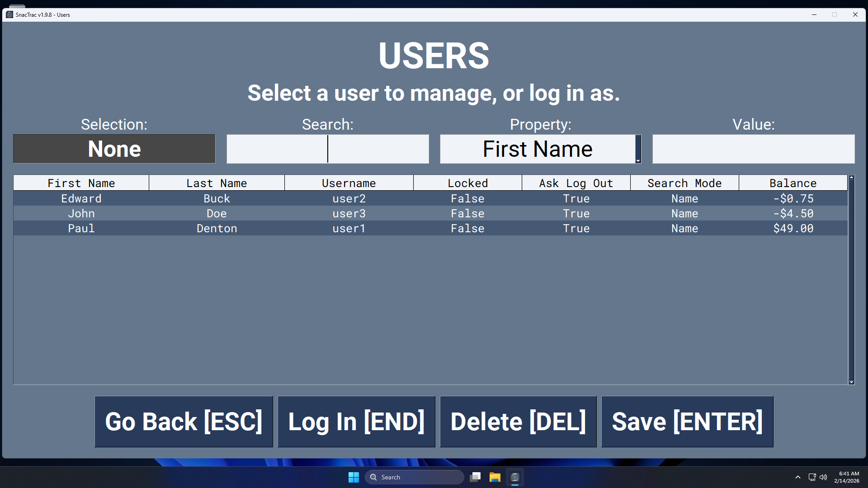
Task: Click the table scrollbar down arrow
Action: (x=851, y=382)
